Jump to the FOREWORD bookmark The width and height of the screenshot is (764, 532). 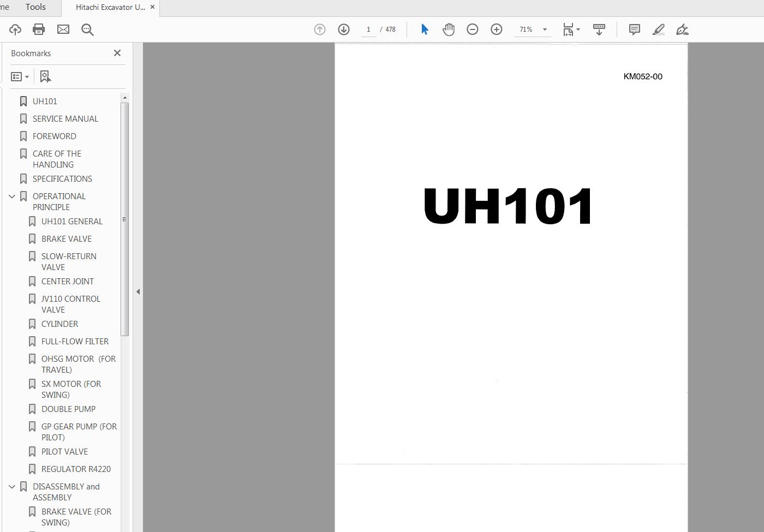tap(55, 136)
